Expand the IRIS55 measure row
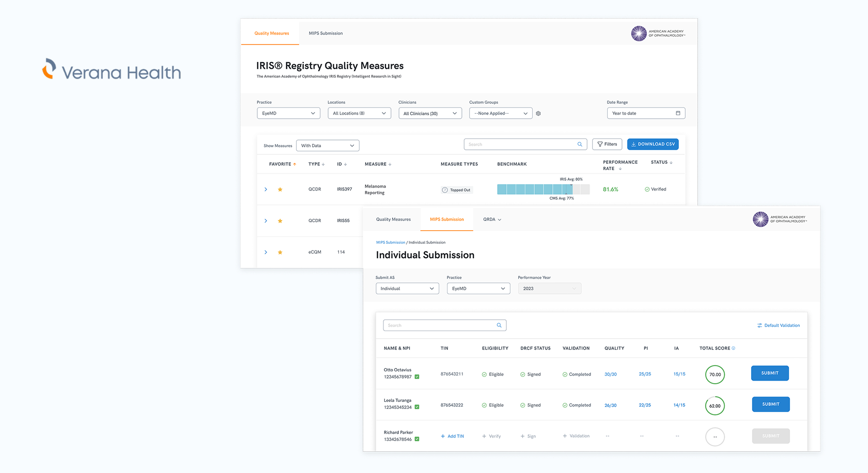 (266, 221)
